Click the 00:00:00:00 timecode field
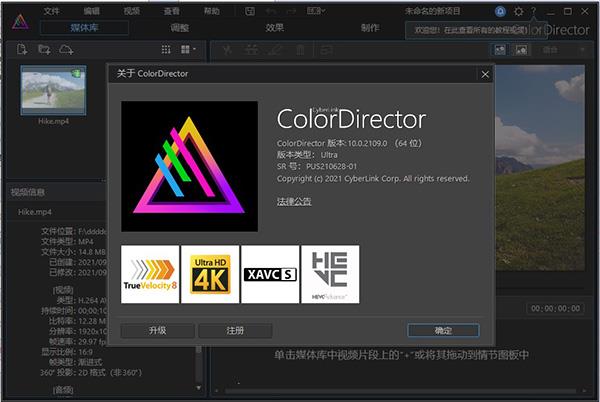Viewport: 600px width, 402px height. pos(555,309)
